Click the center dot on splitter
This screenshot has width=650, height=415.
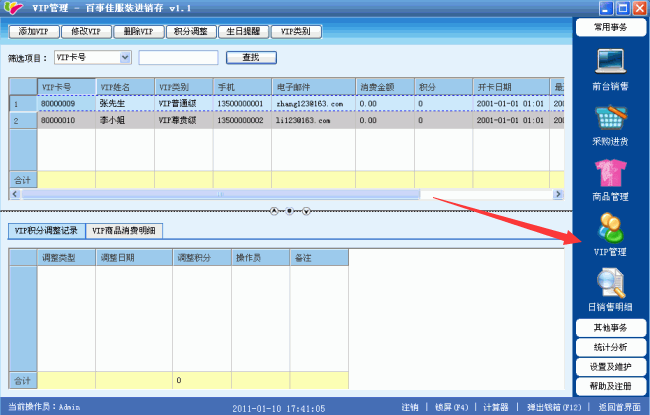click(x=290, y=211)
